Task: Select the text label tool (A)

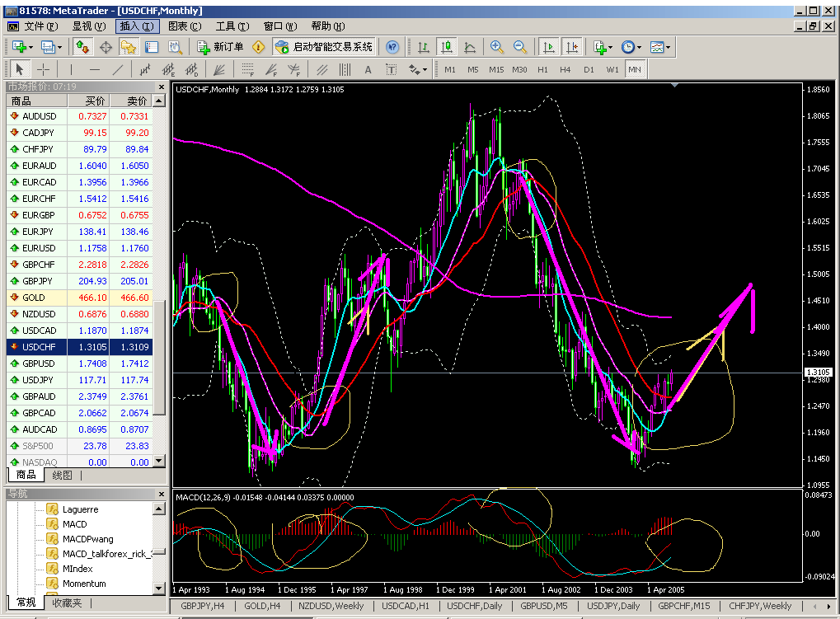Action: pyautogui.click(x=368, y=69)
